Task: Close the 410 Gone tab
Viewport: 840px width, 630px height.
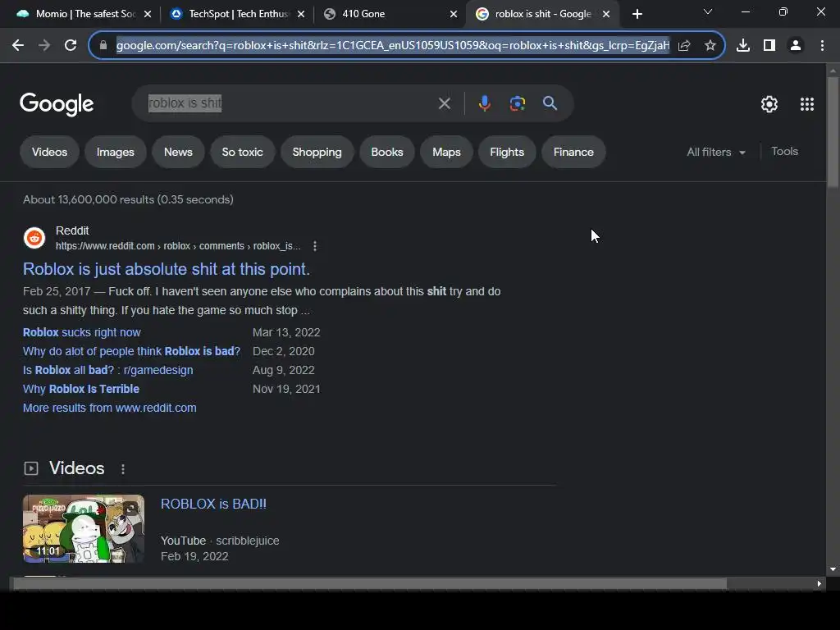Action: [454, 14]
